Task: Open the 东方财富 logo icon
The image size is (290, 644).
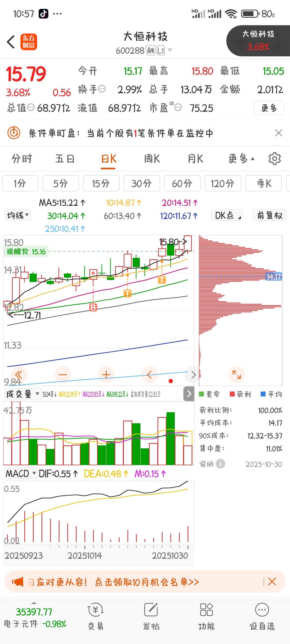Action: (29, 42)
